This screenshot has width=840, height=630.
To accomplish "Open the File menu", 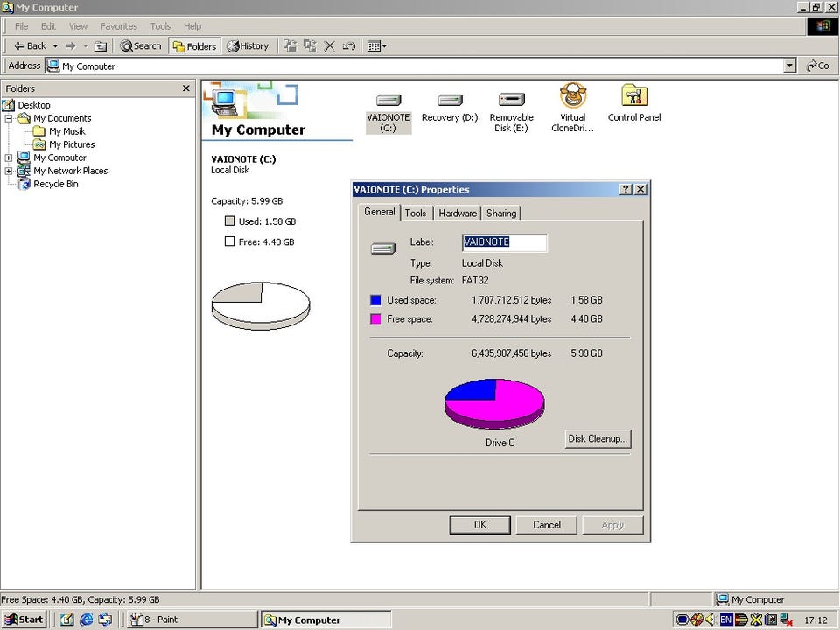I will [21, 26].
